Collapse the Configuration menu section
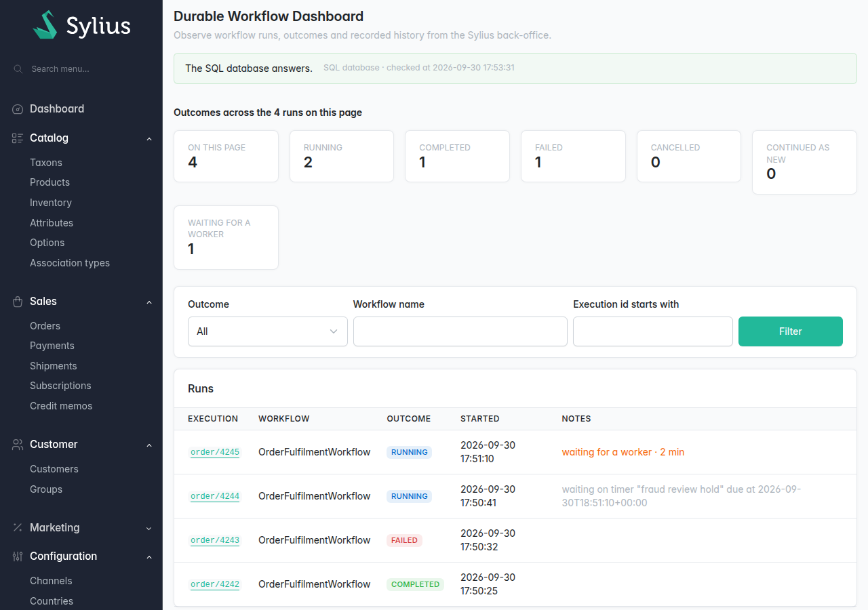 click(x=149, y=557)
